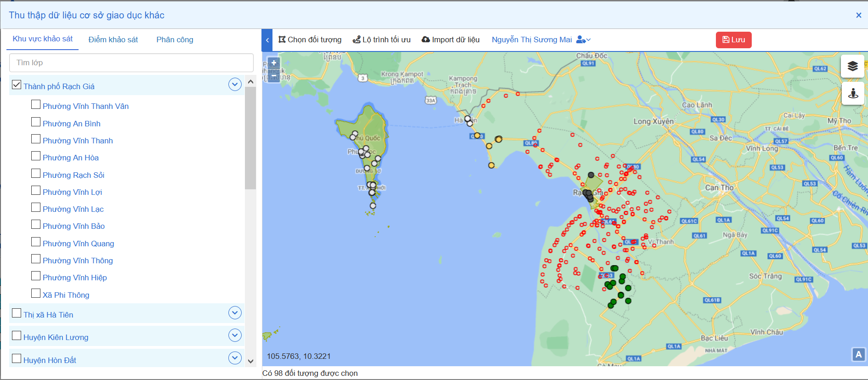Tick the Xã Phi Thông checkbox
868x380 pixels.
[x=36, y=294]
